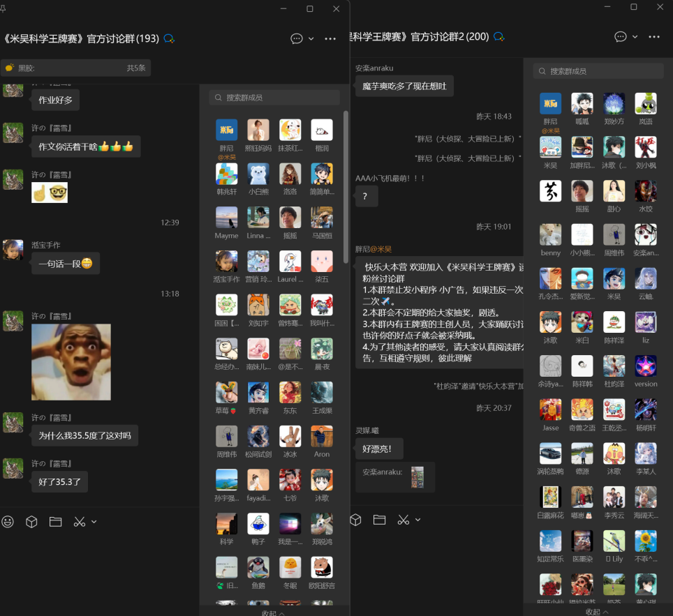Open the folder icon in left chat toolbar
673x616 pixels.
[x=56, y=521]
